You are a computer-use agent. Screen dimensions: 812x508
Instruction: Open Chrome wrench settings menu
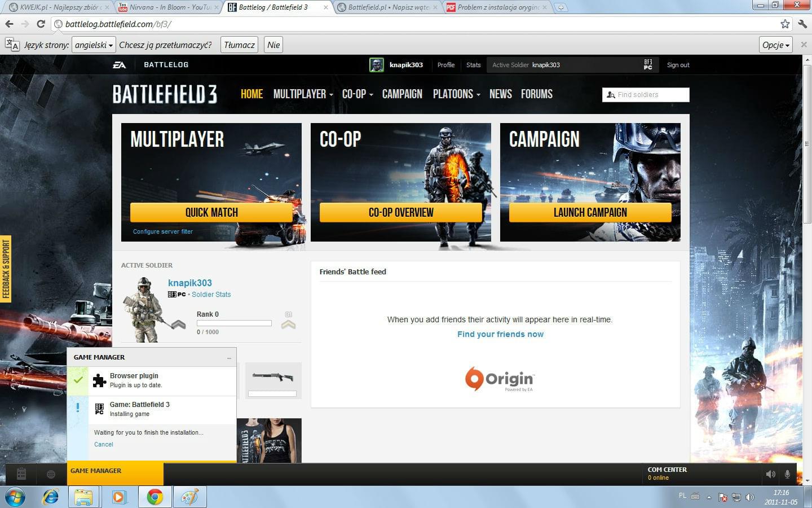[x=802, y=24]
